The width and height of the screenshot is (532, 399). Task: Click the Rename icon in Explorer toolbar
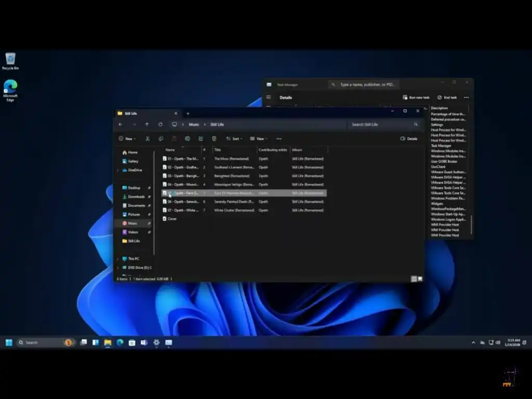click(187, 139)
